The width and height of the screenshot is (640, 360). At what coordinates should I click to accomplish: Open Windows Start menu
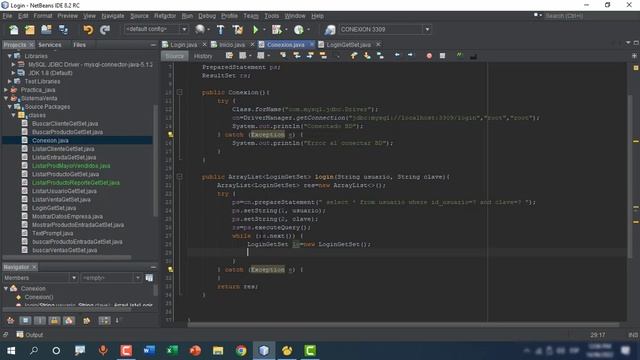[11, 351]
